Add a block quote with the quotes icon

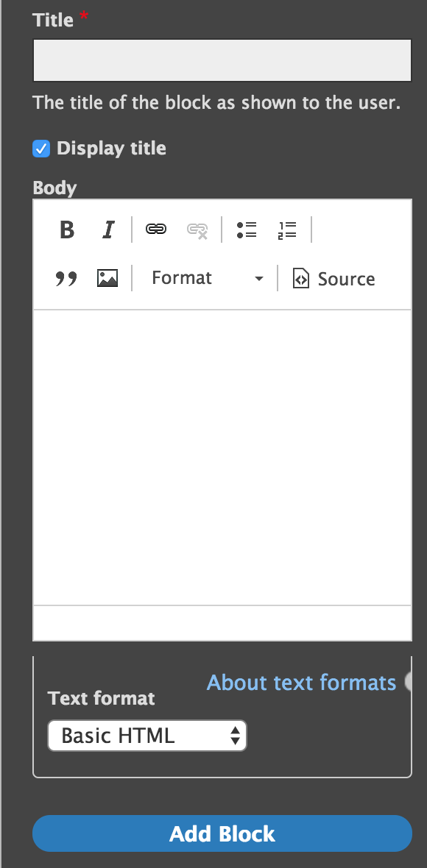(66, 278)
